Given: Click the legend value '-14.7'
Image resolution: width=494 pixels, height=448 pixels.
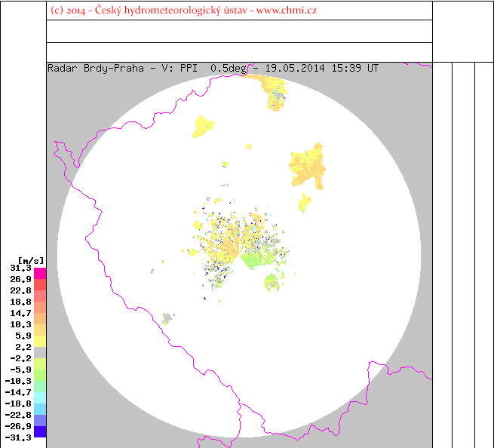Looking at the screenshot, I should [x=18, y=392].
